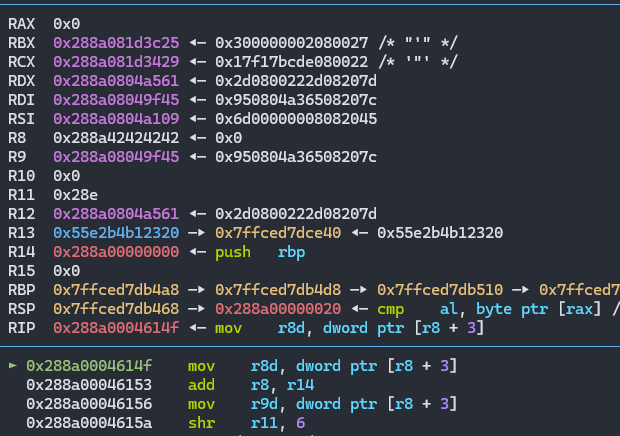Select 0x288a00000020 on RSP row
Screen dimensions: 620x436
point(278,309)
